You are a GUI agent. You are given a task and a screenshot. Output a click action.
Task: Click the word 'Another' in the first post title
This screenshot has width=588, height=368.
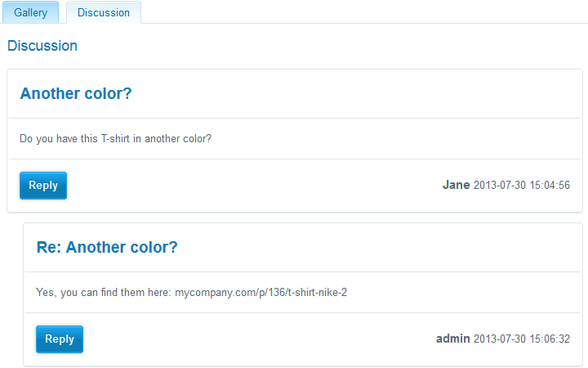tap(50, 93)
